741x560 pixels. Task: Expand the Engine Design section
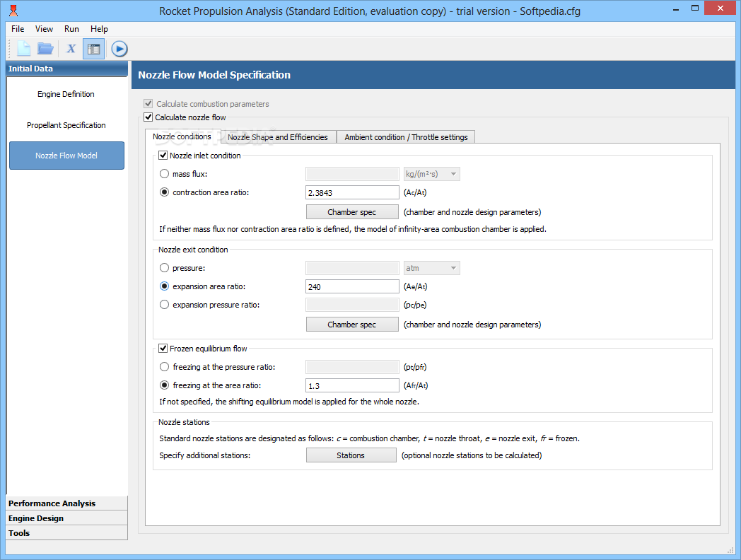pos(66,518)
